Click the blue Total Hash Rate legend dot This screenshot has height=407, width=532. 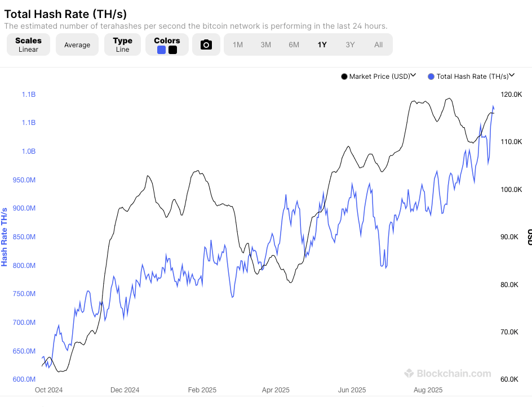point(431,77)
